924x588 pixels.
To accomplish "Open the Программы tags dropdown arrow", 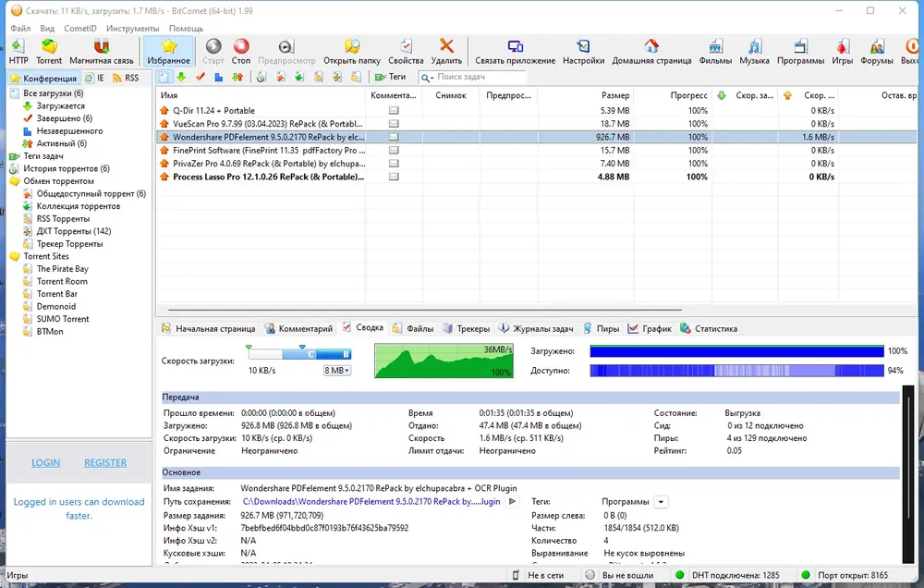I will coord(662,502).
